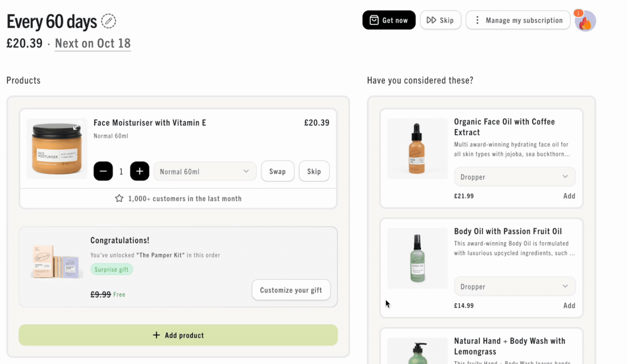Click the Next on Oct 18 date link
The image size is (627, 364).
click(x=93, y=43)
